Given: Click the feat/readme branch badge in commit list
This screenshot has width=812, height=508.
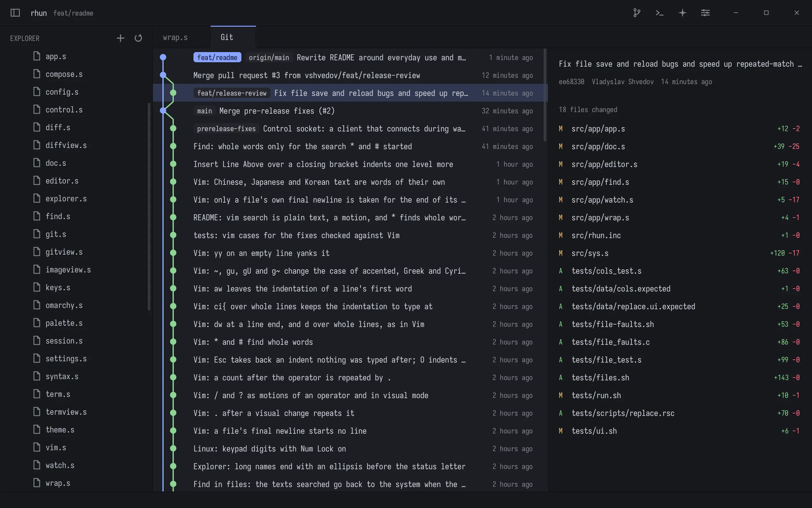Looking at the screenshot, I should [217, 57].
